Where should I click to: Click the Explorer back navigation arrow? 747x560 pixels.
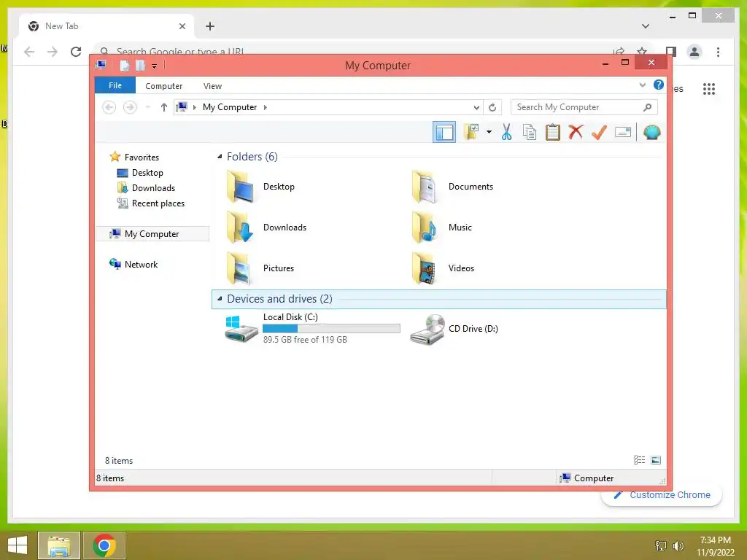point(109,107)
